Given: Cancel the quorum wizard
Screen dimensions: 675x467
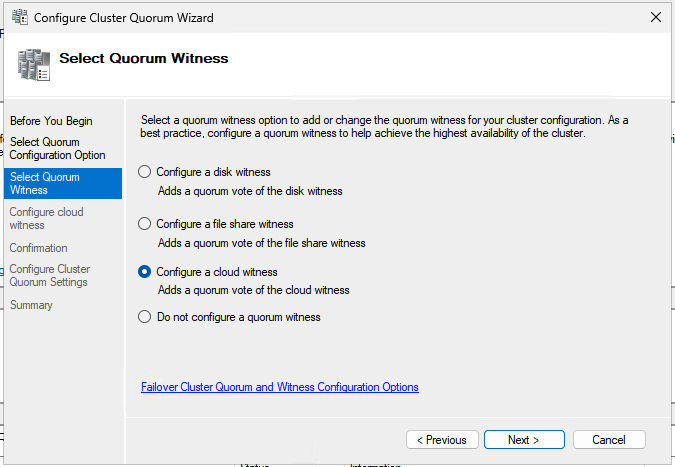Looking at the screenshot, I should point(608,440).
